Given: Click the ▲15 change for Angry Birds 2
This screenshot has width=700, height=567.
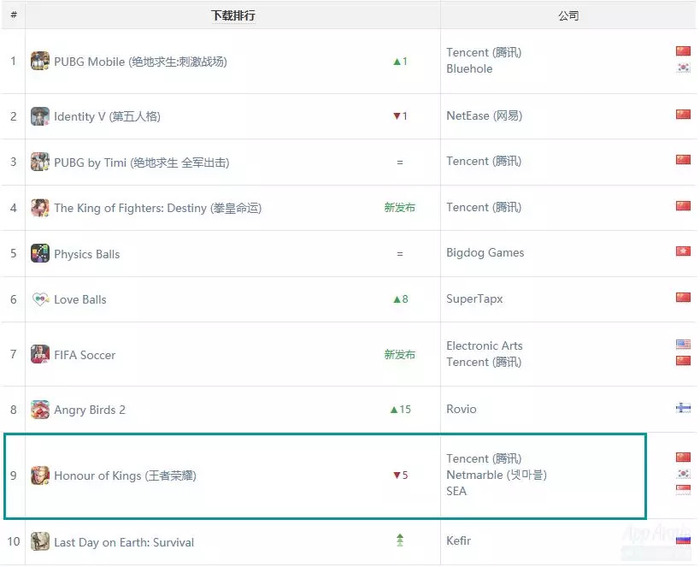Looking at the screenshot, I should click(400, 409).
